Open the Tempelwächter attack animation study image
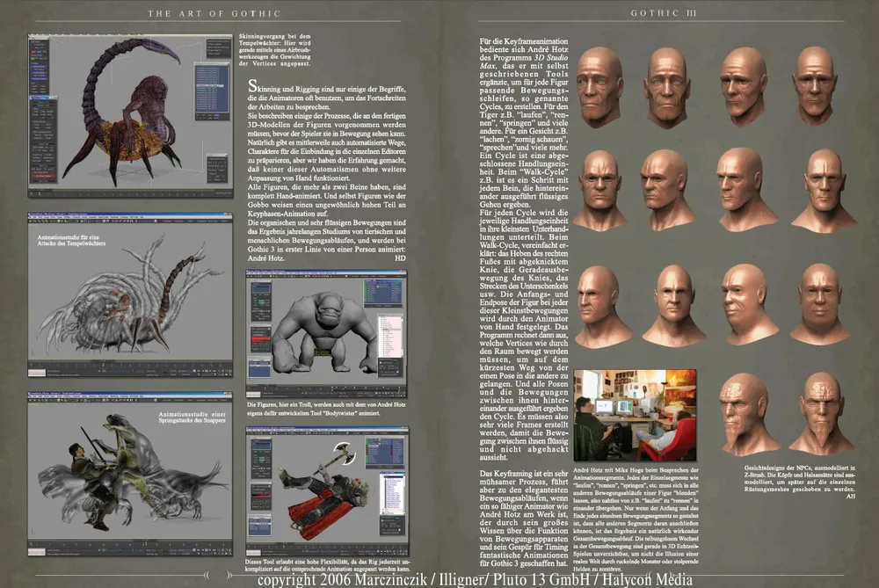 coord(130,288)
